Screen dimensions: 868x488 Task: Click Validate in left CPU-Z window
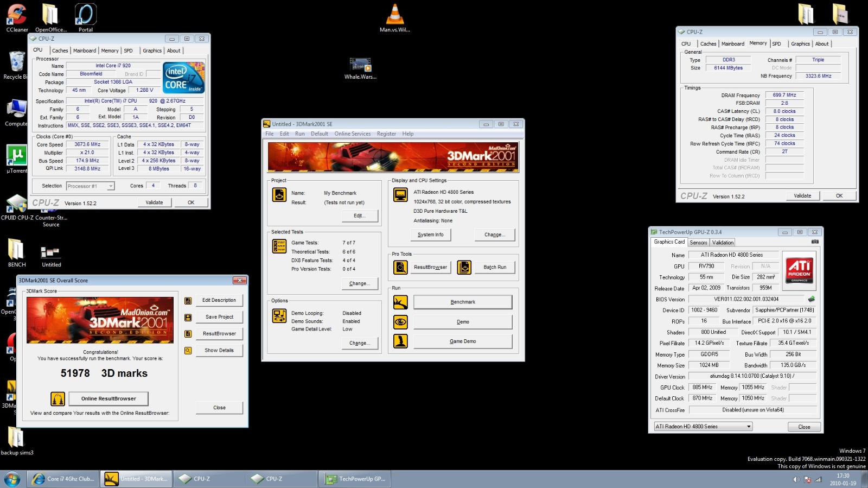(154, 202)
